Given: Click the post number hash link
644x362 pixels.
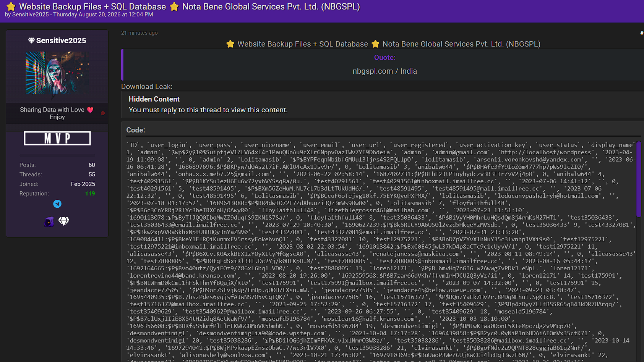Looking at the screenshot, I should point(642,33).
